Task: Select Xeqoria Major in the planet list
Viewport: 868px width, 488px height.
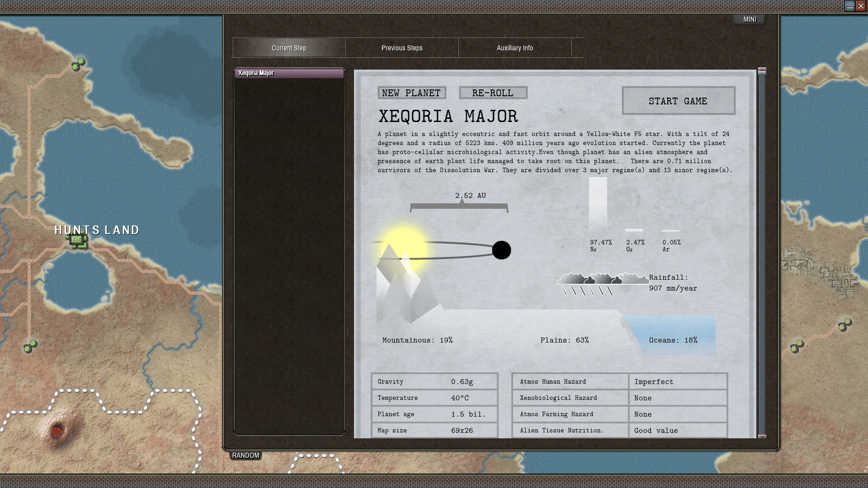Action: tap(289, 73)
